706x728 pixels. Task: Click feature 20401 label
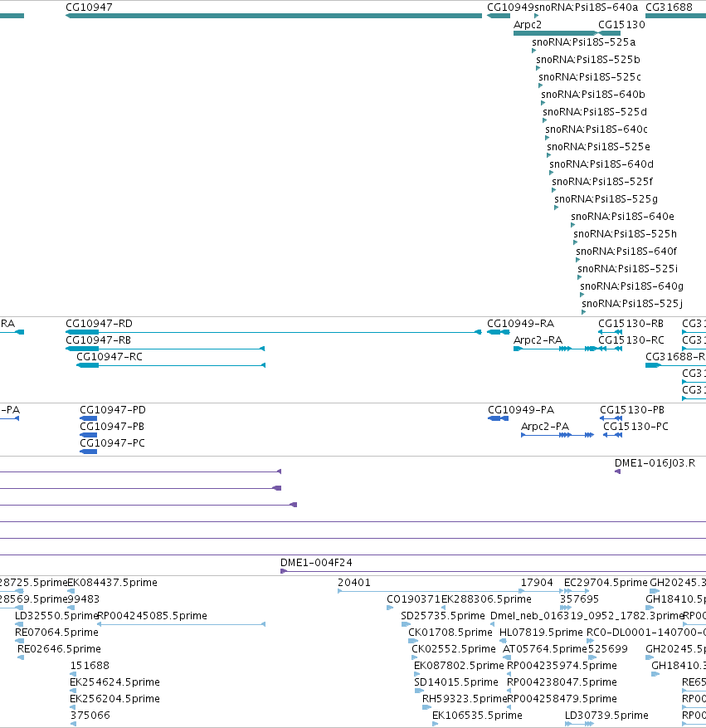click(354, 583)
